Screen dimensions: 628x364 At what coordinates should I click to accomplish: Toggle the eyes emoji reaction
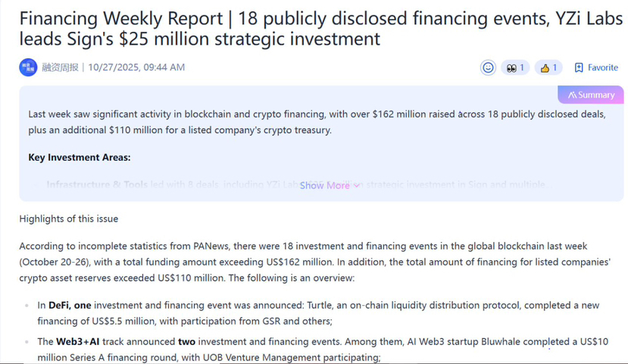point(511,67)
